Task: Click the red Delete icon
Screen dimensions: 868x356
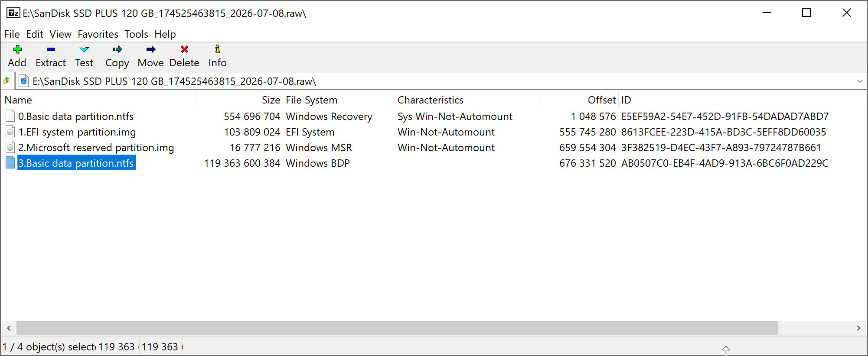Action: [x=184, y=49]
